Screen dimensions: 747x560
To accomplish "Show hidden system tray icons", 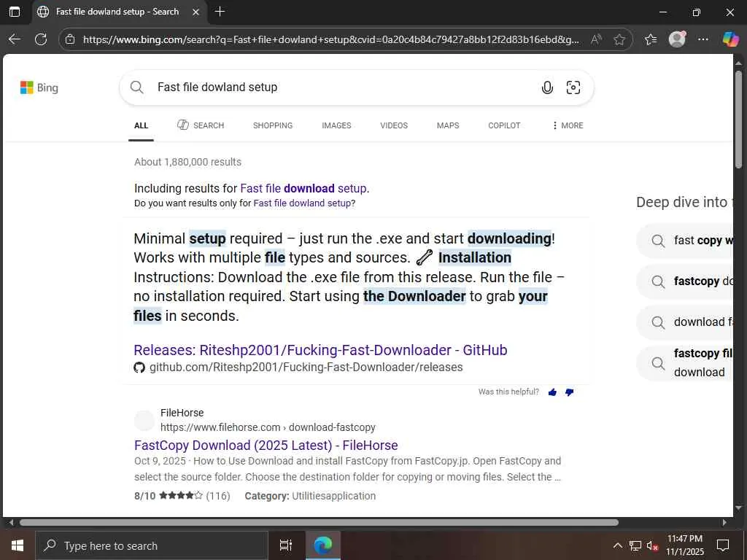I will click(617, 545).
